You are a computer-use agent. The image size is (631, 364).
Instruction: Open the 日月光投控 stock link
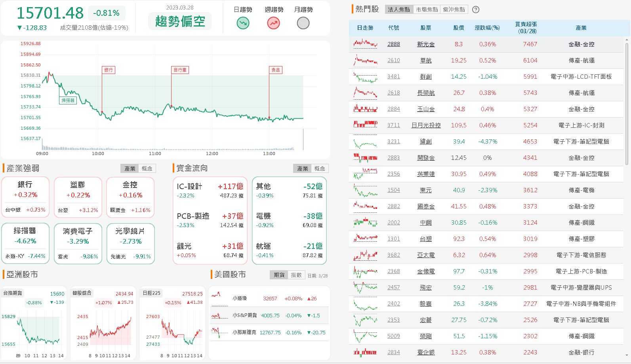coord(426,125)
